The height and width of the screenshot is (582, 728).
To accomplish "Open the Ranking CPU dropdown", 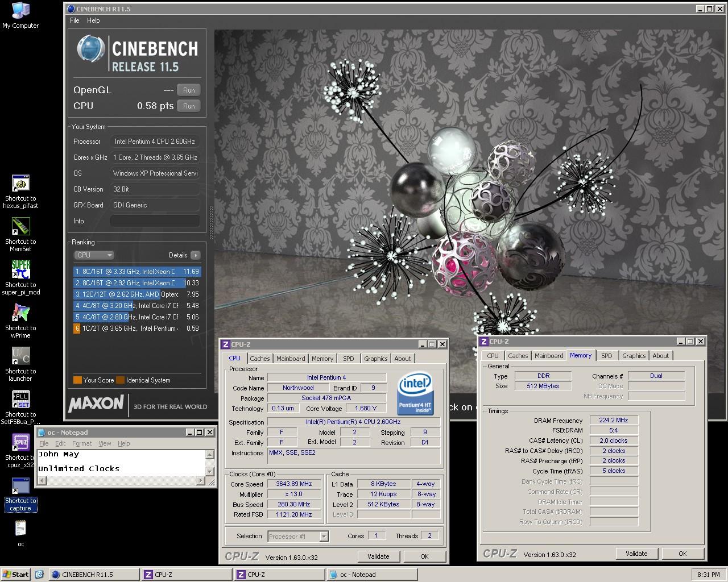I will tap(94, 255).
